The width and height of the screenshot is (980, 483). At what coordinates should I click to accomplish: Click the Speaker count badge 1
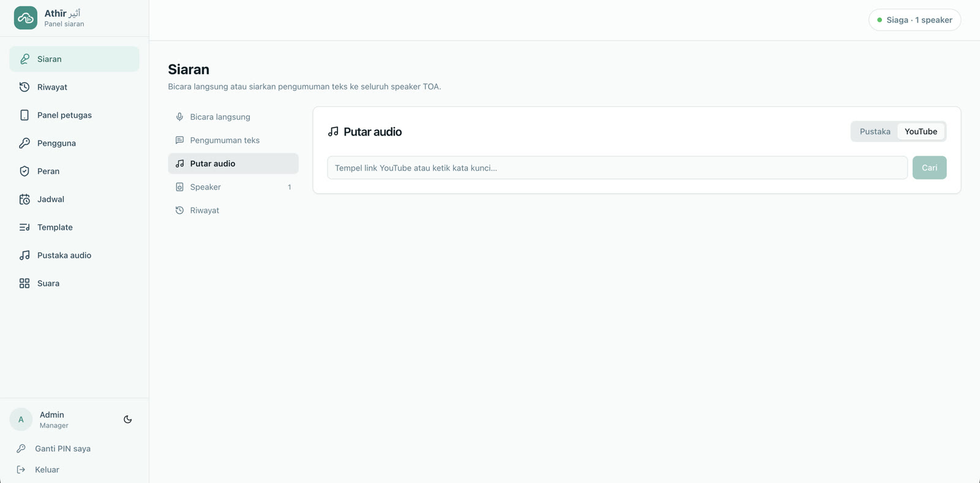(289, 187)
